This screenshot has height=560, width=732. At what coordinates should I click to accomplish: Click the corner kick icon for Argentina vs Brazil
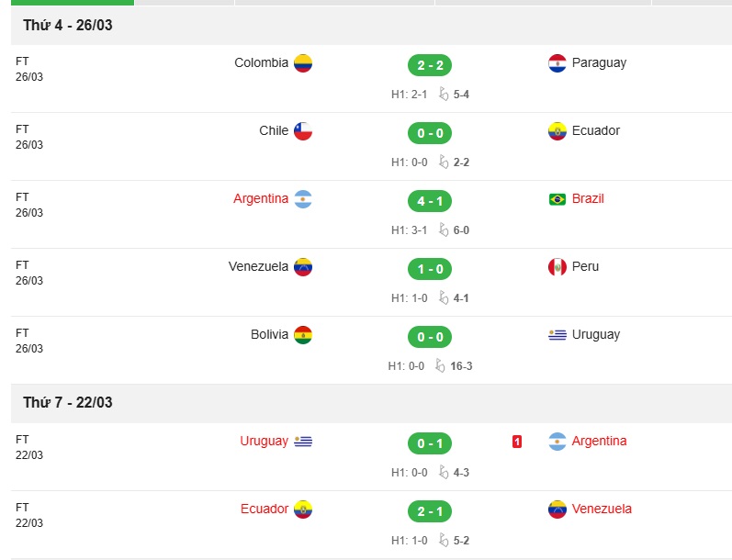[444, 230]
